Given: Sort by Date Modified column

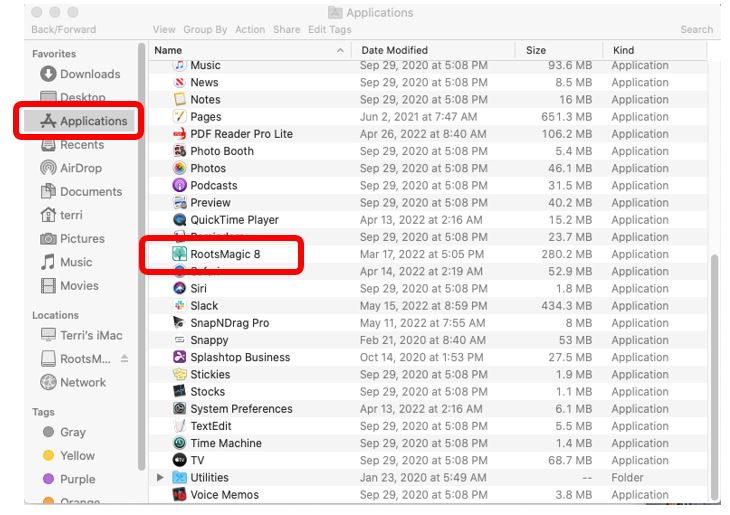Looking at the screenshot, I should point(433,50).
